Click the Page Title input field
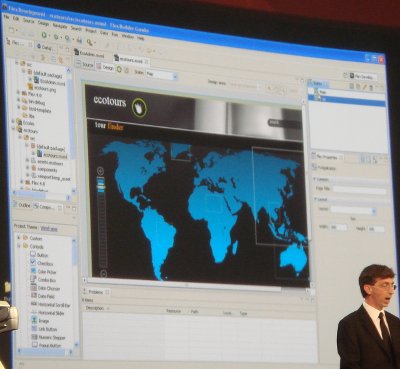This screenshot has height=369, width=400. pos(359,190)
